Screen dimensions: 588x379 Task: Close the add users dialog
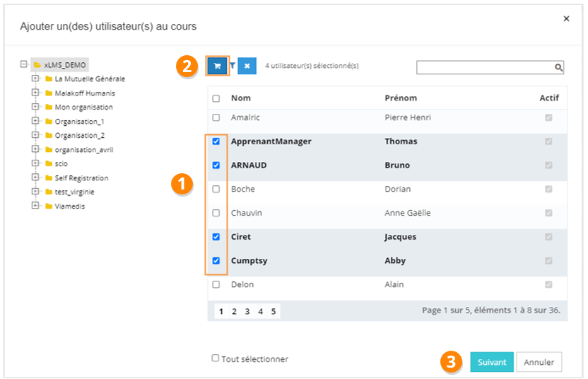[x=566, y=19]
